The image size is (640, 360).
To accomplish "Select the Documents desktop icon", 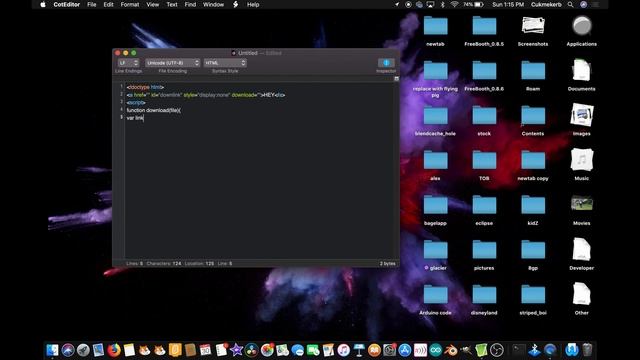I will (x=582, y=76).
